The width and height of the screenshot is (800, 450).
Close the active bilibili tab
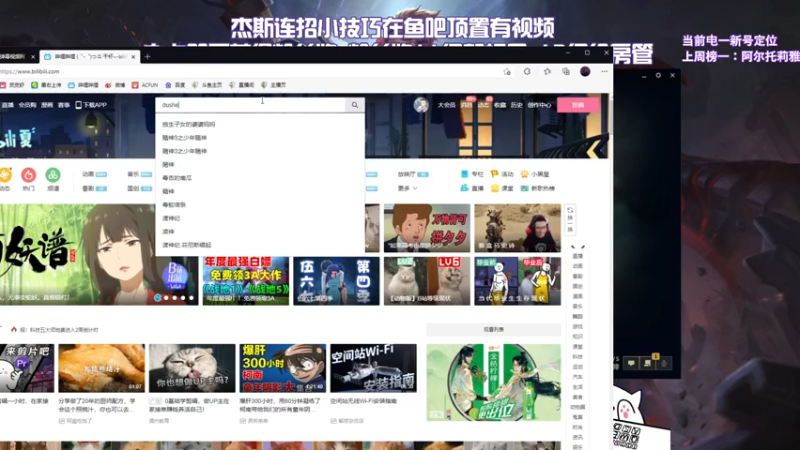(134, 57)
